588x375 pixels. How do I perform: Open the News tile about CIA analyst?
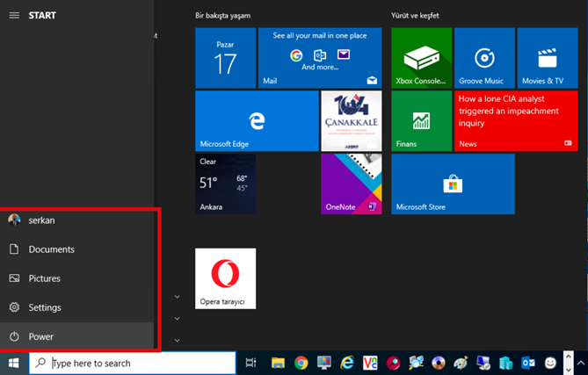pyautogui.click(x=516, y=121)
